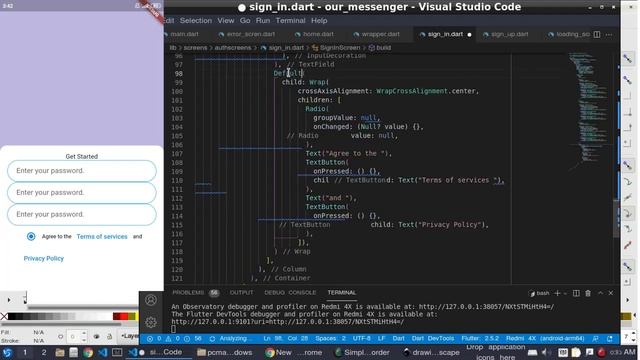The image size is (640, 360).
Task: Click the red recorder icon in system tray
Action: coord(601,352)
